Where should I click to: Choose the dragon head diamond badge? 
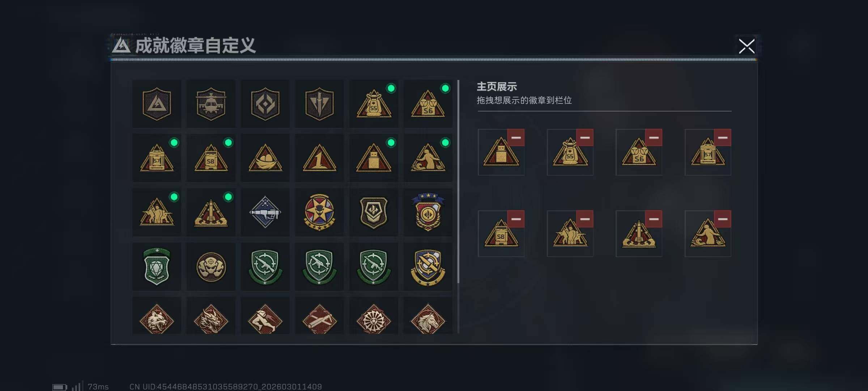pos(211,316)
